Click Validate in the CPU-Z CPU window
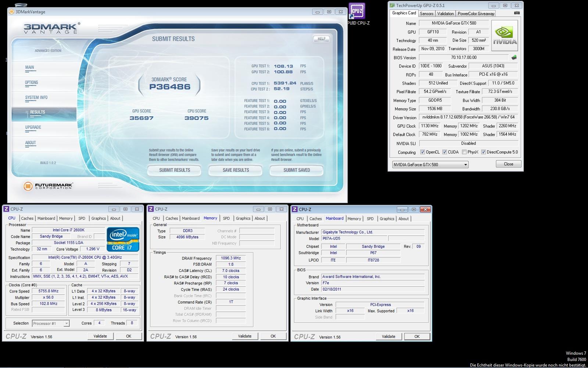Image resolution: width=588 pixels, height=368 pixels. tap(100, 336)
